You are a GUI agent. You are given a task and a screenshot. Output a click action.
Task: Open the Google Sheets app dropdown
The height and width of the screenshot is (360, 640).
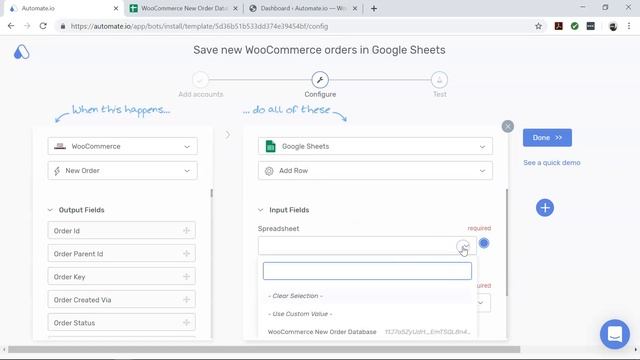[x=375, y=146]
